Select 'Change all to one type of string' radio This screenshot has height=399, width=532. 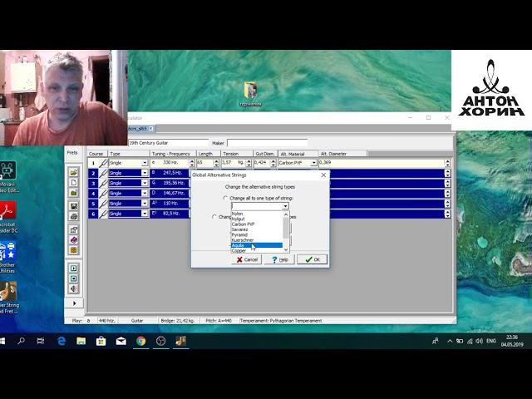[x=225, y=198]
